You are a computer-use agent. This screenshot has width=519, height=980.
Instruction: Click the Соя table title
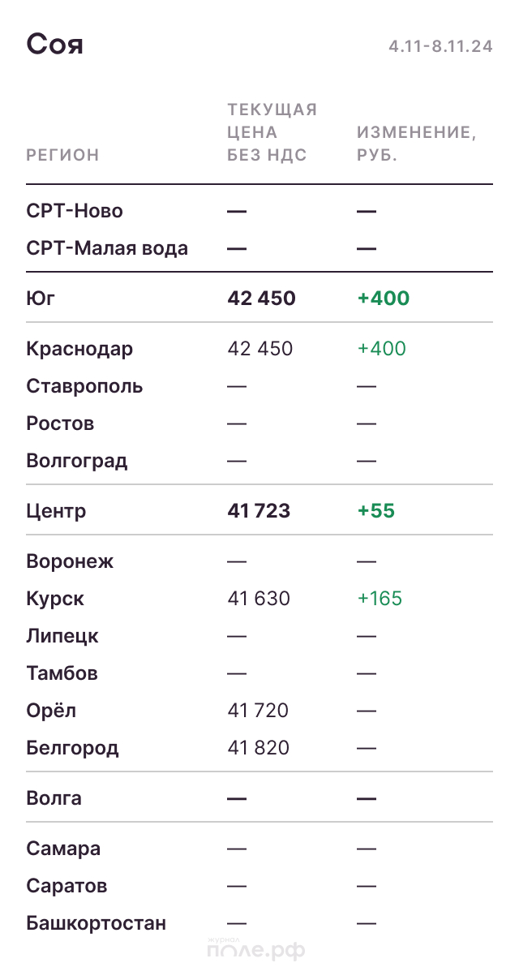coord(55,44)
